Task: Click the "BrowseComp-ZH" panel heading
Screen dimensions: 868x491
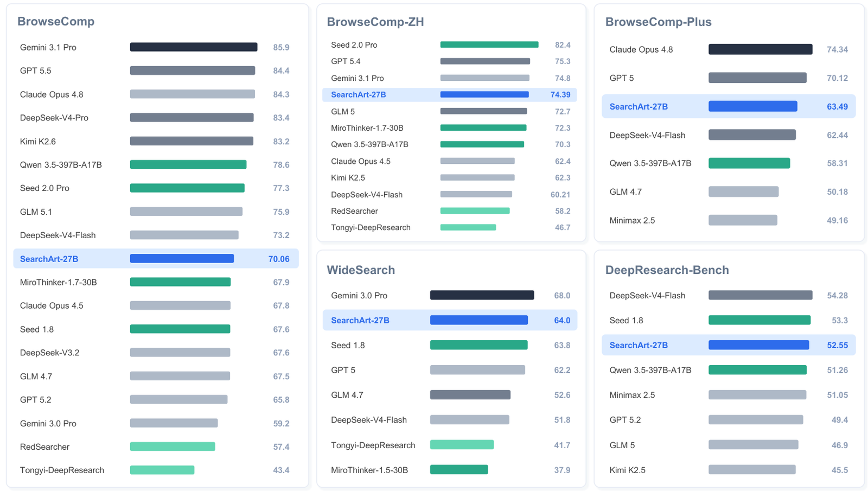Action: click(x=375, y=22)
